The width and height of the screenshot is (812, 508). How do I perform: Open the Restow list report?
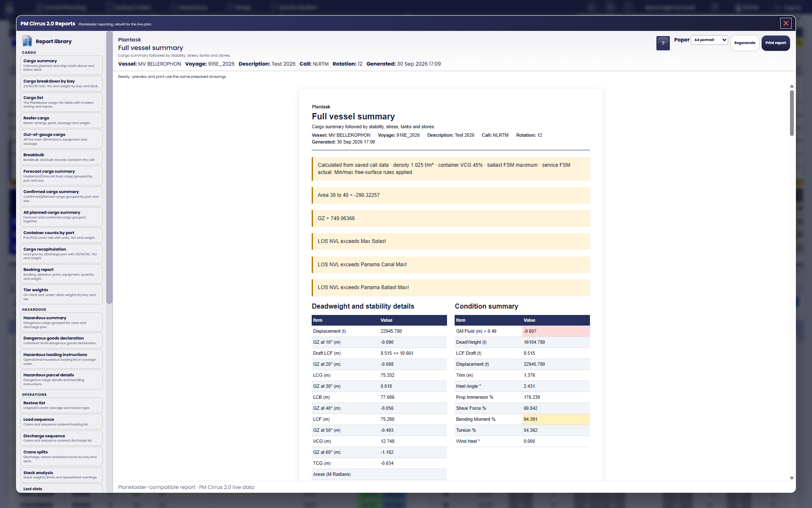tap(61, 405)
